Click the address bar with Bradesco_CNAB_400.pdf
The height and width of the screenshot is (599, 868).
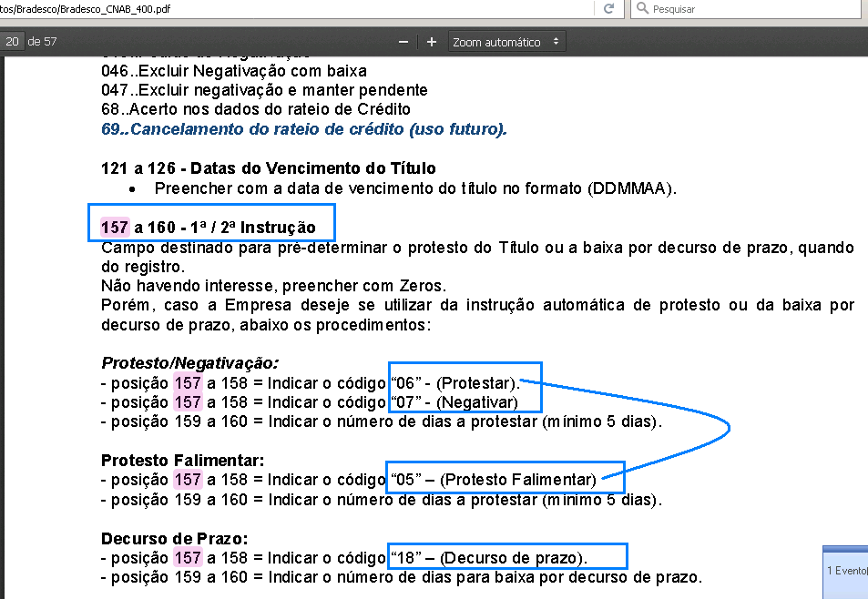(296, 9)
